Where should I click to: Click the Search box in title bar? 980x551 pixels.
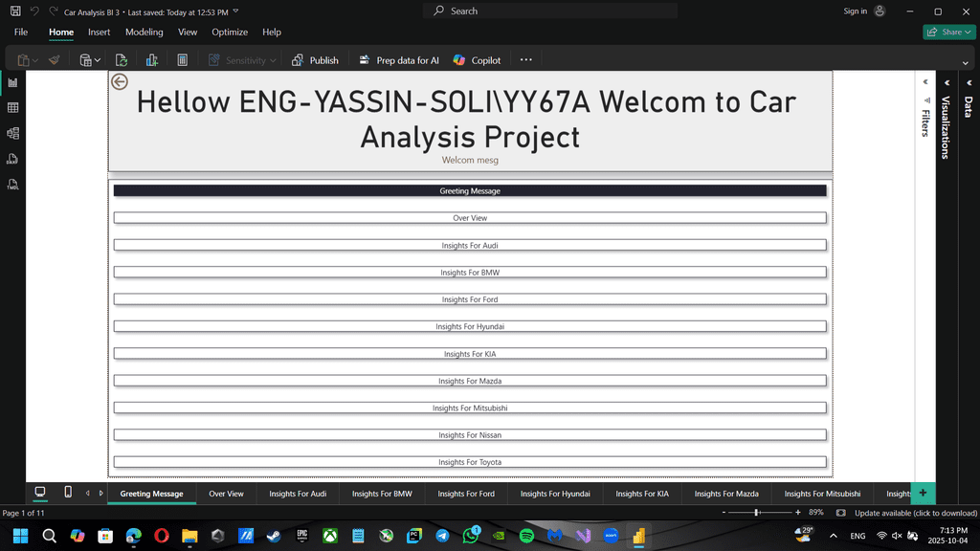pos(550,11)
